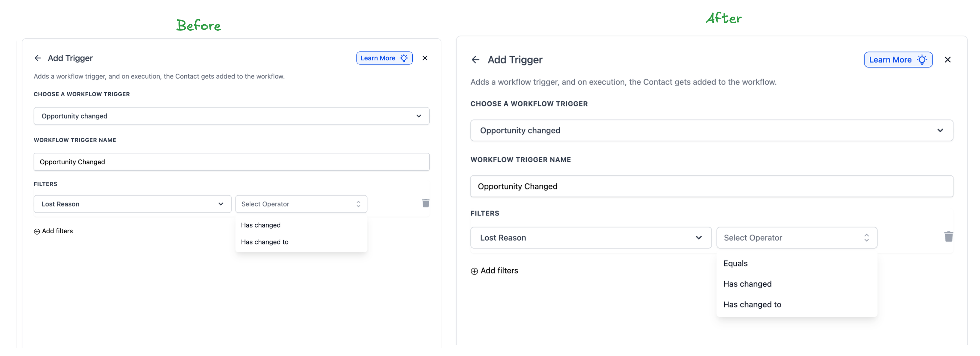This screenshot has width=980, height=356.
Task: Open Learn More in After panel
Action: [898, 60]
